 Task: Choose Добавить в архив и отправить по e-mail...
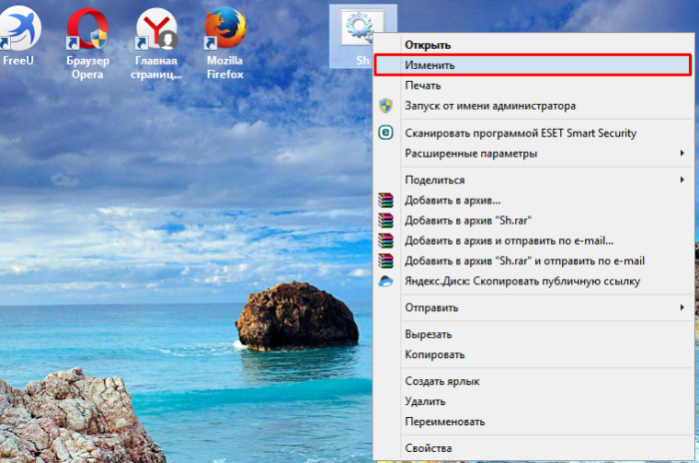point(533,241)
